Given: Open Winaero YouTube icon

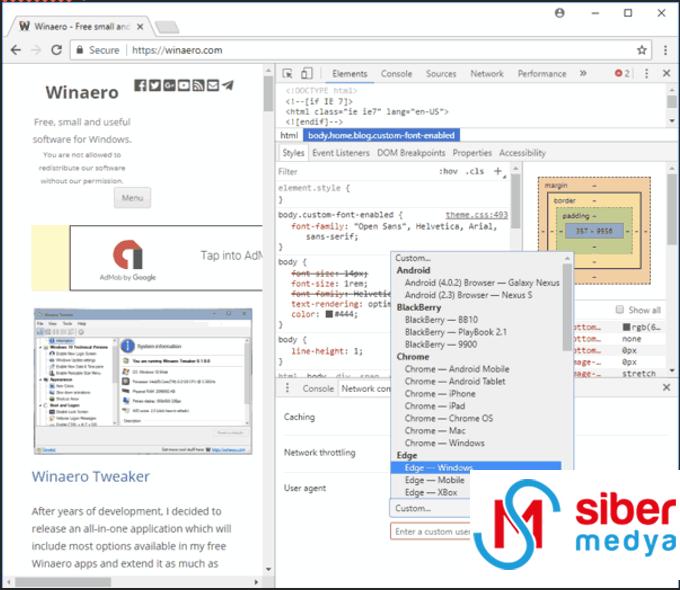Looking at the screenshot, I should (x=184, y=85).
